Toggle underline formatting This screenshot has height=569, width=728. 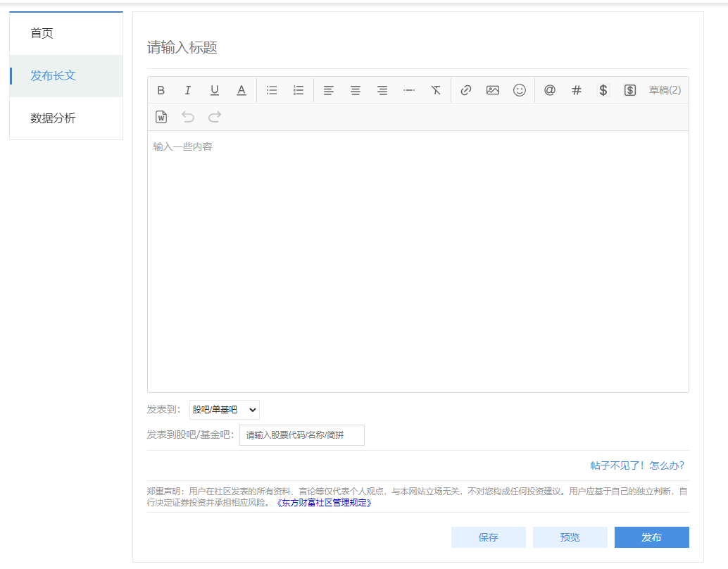coord(214,90)
